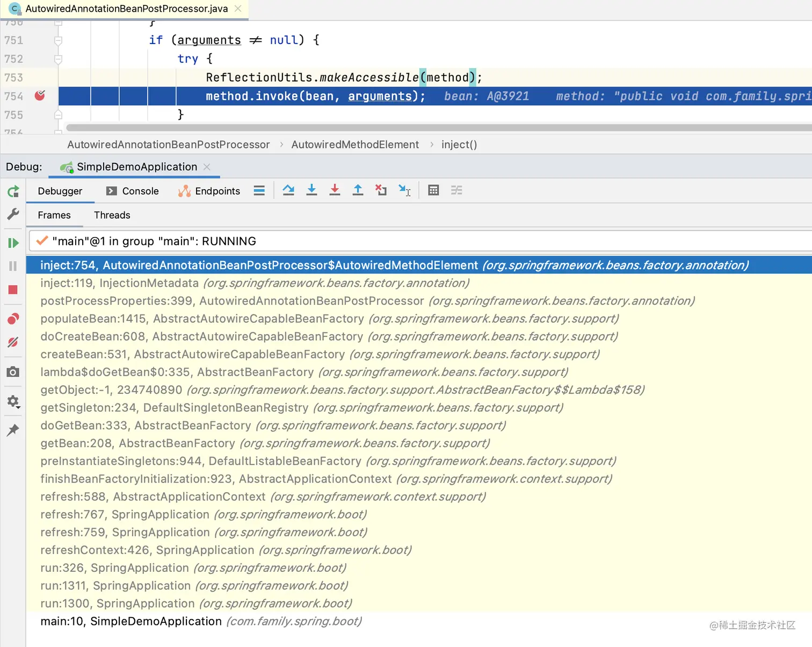Pin the debug tab
This screenshot has height=647, width=812.
click(x=13, y=430)
